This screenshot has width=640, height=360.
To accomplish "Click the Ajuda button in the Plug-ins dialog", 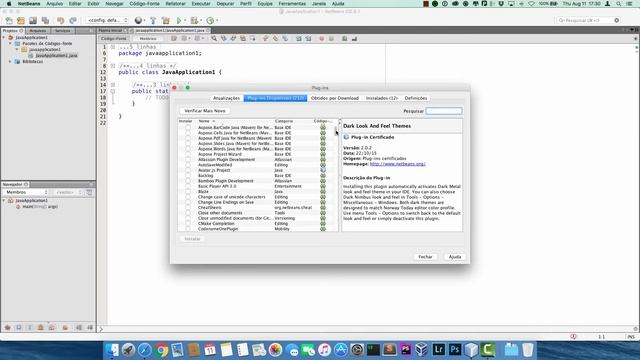I will (x=455, y=257).
